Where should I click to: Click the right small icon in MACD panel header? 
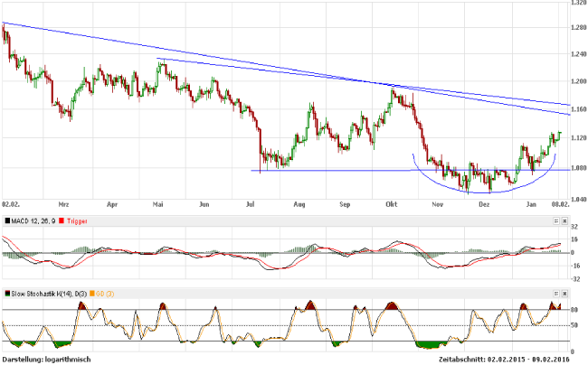pyautogui.click(x=565, y=219)
